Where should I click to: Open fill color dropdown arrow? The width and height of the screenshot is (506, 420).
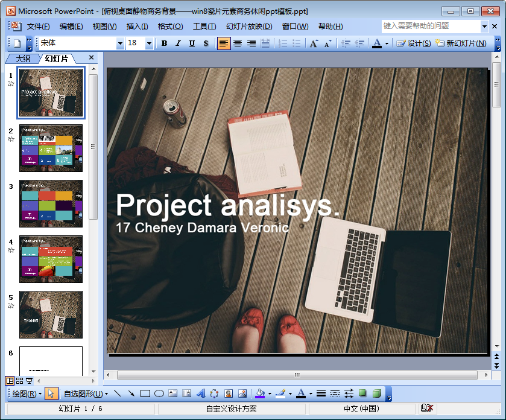[x=270, y=394]
